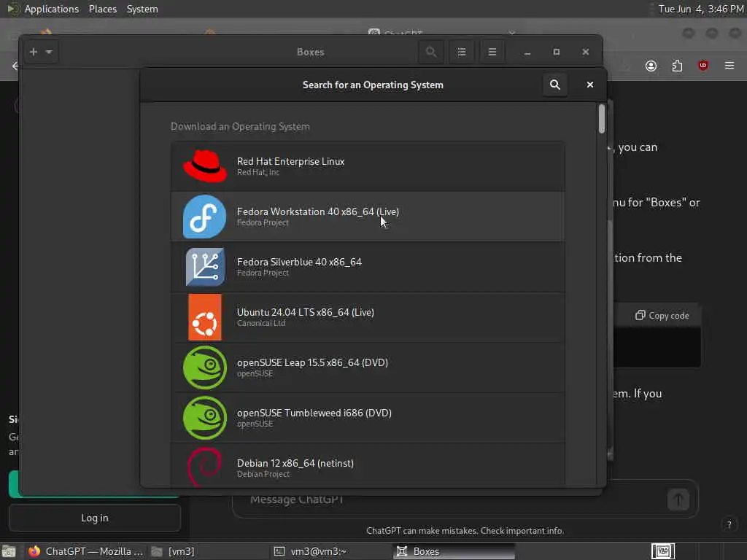The image size is (747, 560).
Task: Click the search icon in OS search dialog
Action: (x=555, y=85)
